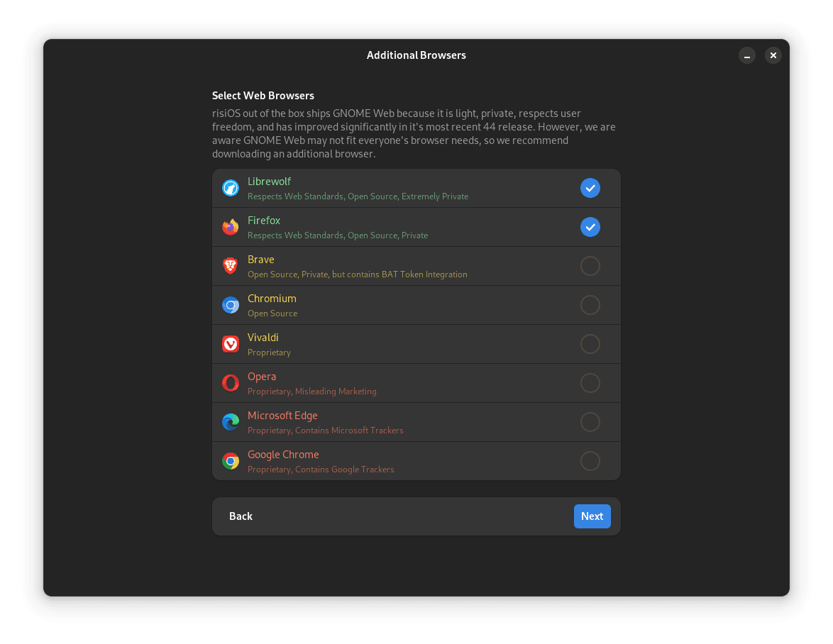
Task: Toggle the Google Chrome checkbox
Action: 590,461
